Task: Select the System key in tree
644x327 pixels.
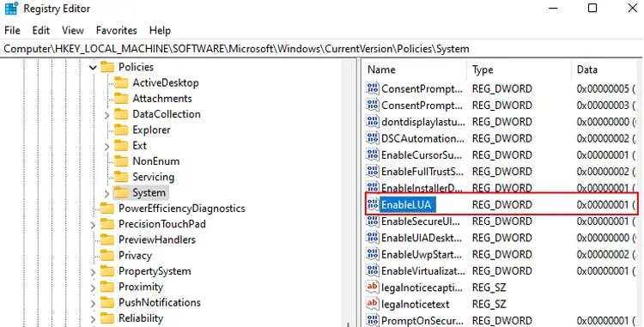Action: 149,193
